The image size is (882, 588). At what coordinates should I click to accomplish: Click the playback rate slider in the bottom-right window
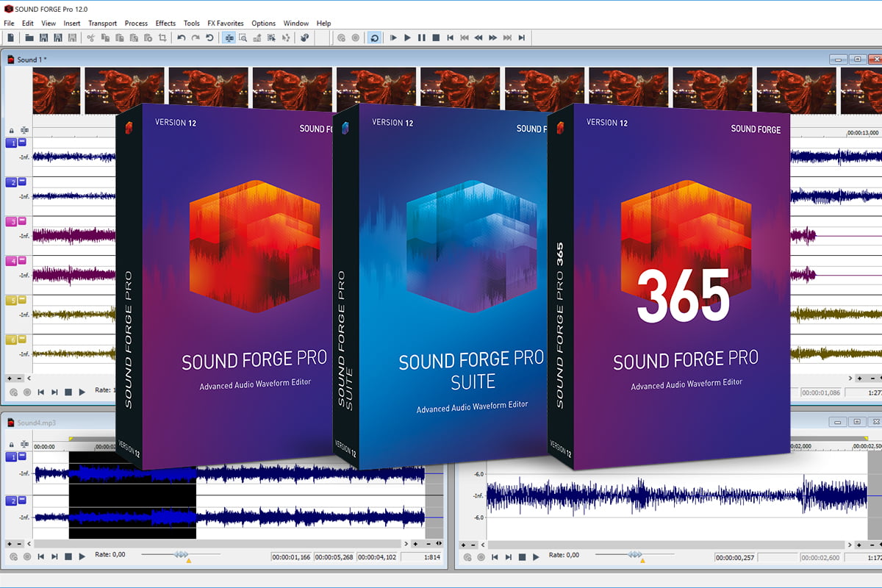pyautogui.click(x=634, y=555)
